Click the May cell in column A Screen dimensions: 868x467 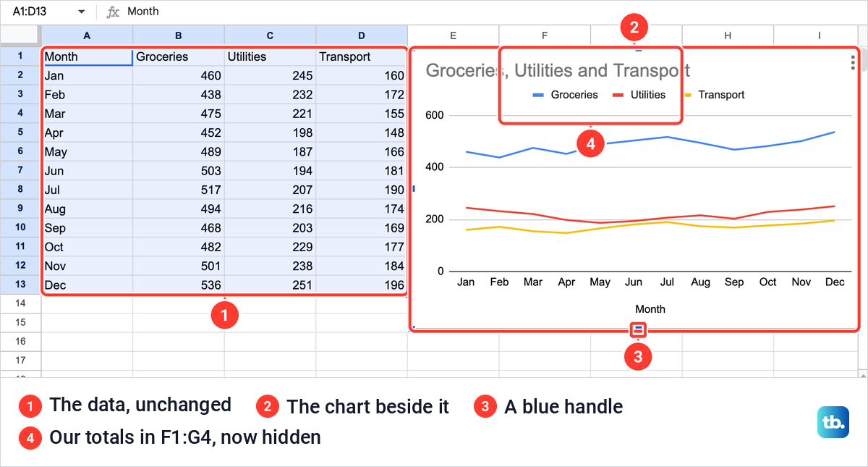pos(87,151)
